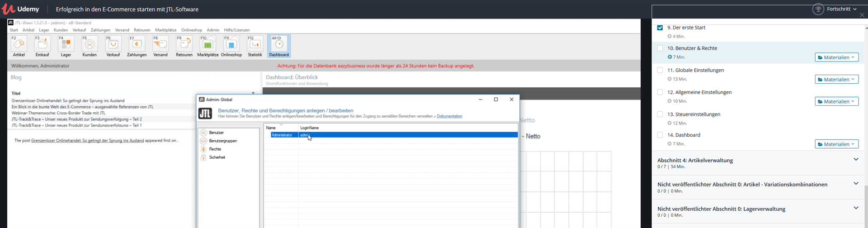The height and width of the screenshot is (228, 868).
Task: Select Benutzergruppen in the admin sidebar
Action: click(223, 141)
